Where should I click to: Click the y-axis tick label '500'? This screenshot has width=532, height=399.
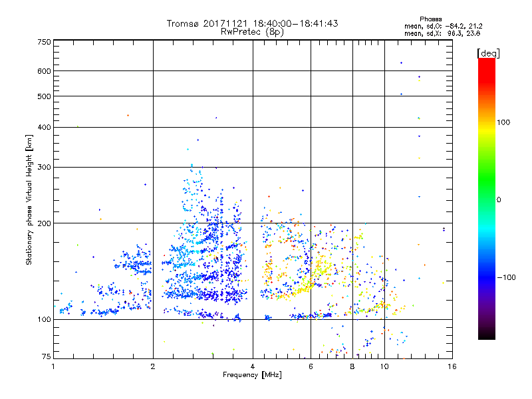point(44,96)
